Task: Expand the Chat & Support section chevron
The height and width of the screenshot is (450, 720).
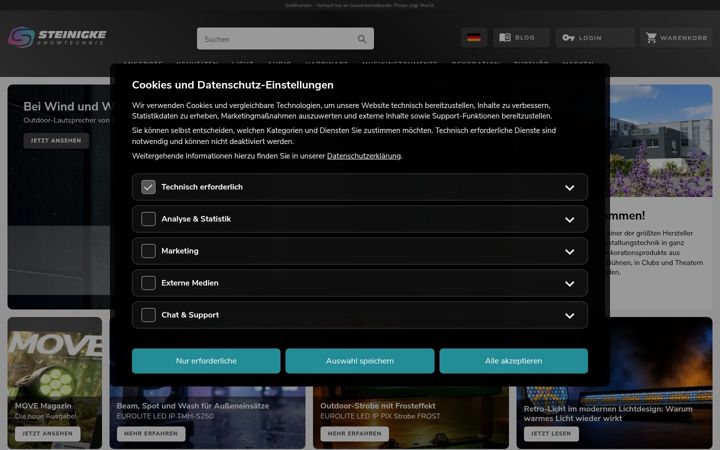Action: (569, 315)
